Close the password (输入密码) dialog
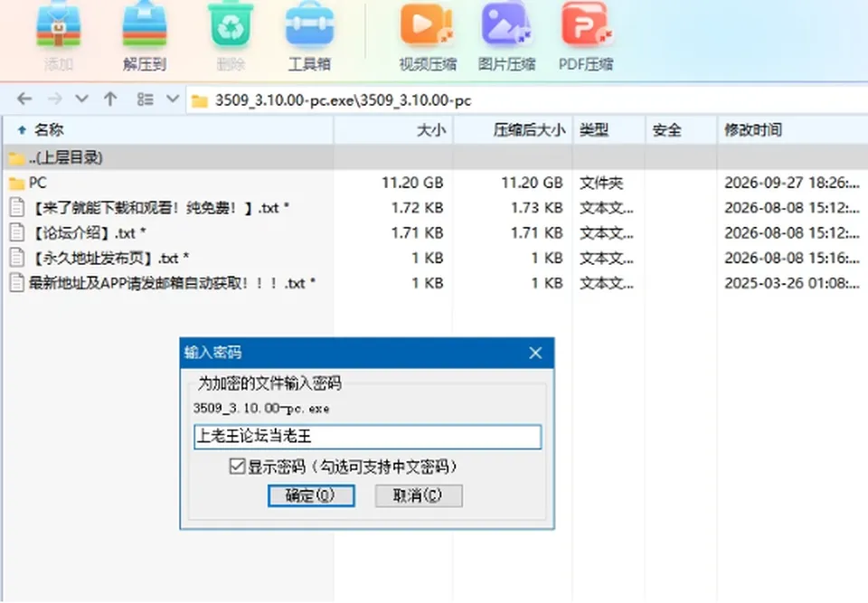Screen dimensions: 868x603 tap(535, 353)
